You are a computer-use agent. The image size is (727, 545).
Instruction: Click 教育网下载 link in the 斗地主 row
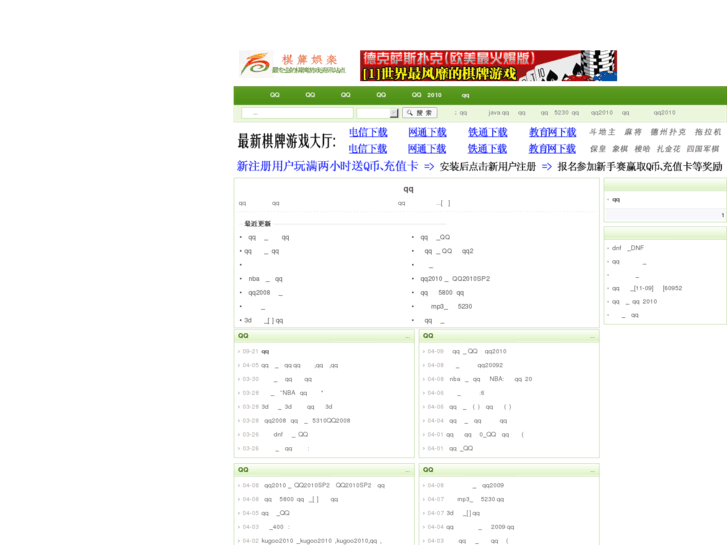click(553, 132)
